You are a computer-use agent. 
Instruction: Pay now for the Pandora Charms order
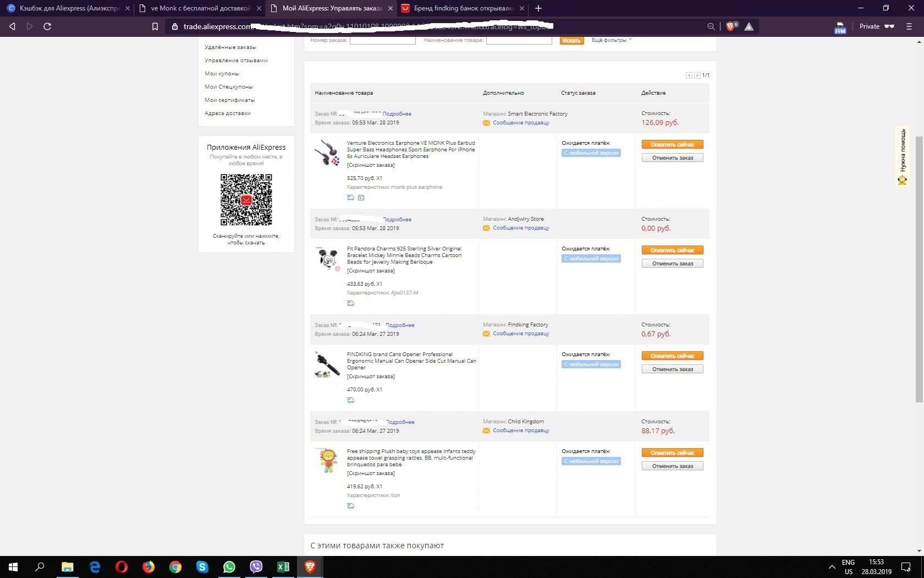[673, 250]
